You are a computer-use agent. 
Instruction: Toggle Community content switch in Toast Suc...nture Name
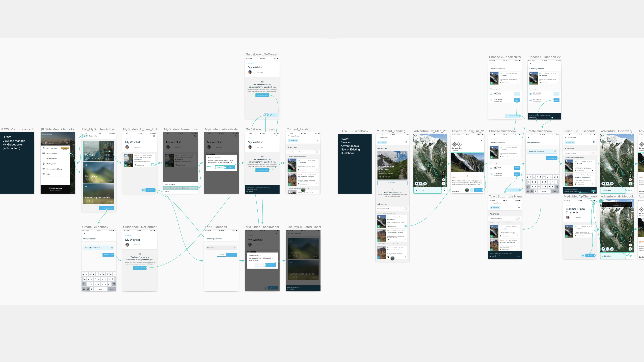click(518, 218)
